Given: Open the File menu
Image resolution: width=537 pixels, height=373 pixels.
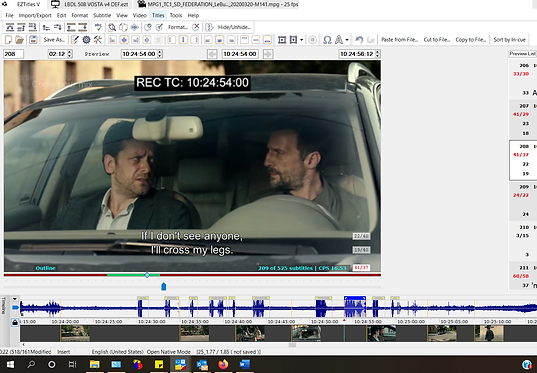Looking at the screenshot, I should coord(9,15).
